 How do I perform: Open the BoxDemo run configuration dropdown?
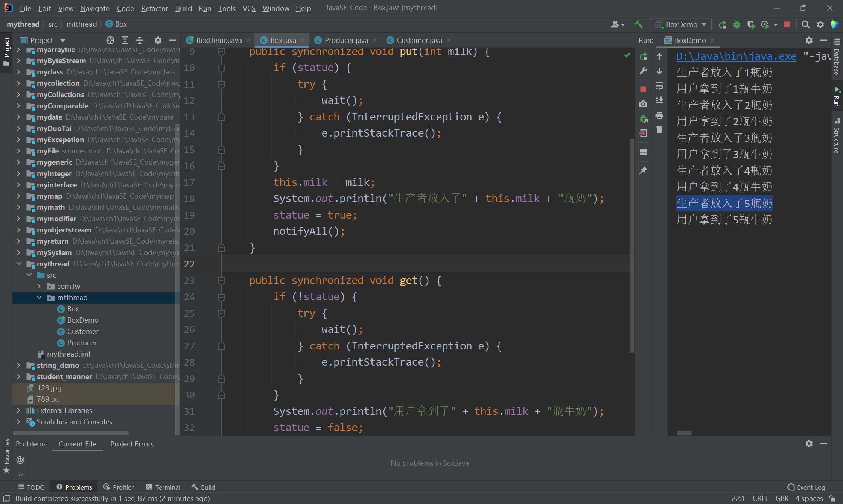(x=681, y=24)
